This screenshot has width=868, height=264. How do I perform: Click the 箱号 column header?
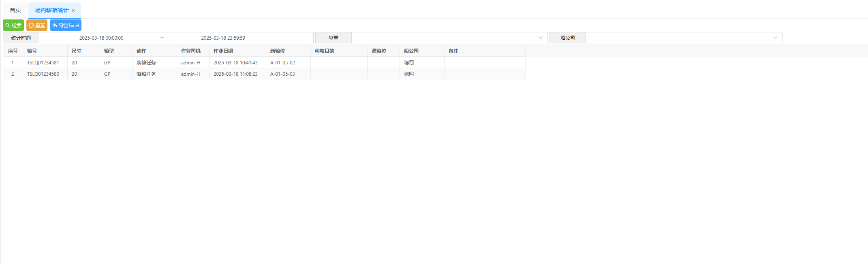click(32, 51)
